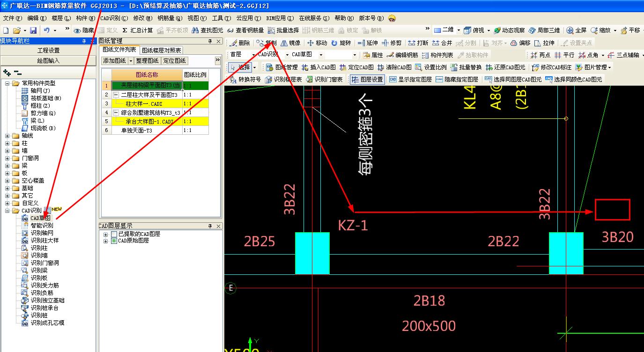
Task: Click 识别楼层表 recognize floor table
Action: click(284, 79)
